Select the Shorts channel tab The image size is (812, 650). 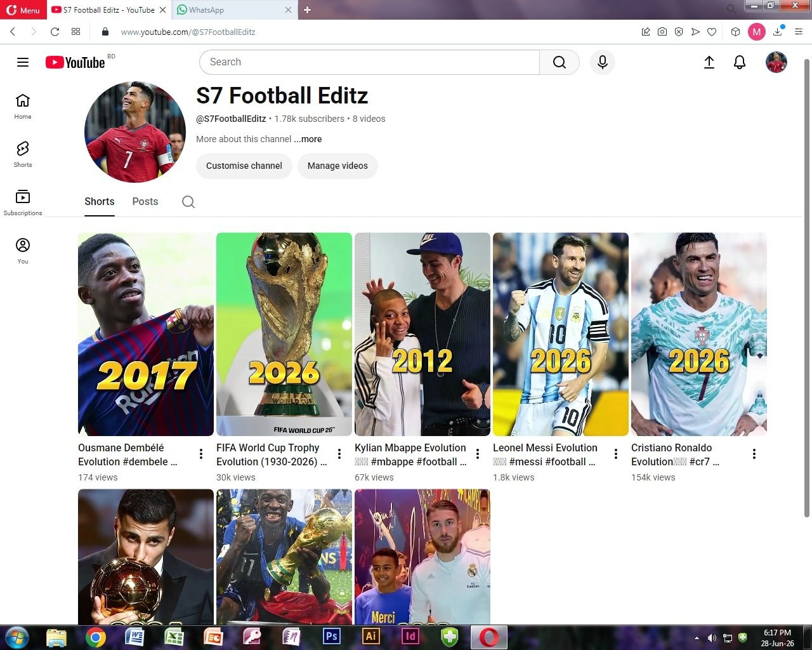(x=100, y=202)
